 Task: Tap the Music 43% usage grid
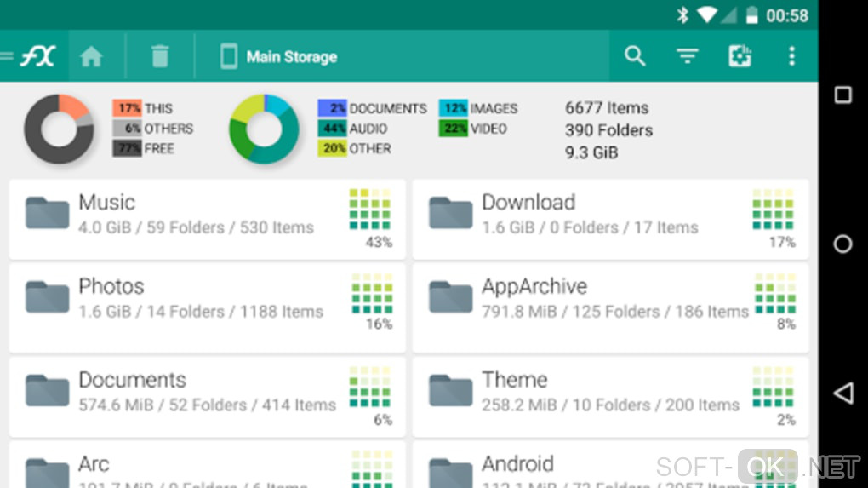click(x=370, y=210)
